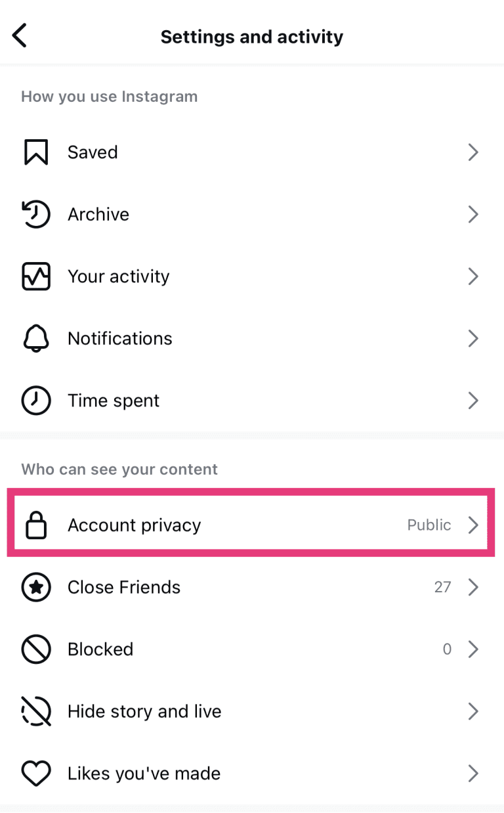This screenshot has height=813, width=504.
Task: Click the Hide story and live icon
Action: [36, 711]
